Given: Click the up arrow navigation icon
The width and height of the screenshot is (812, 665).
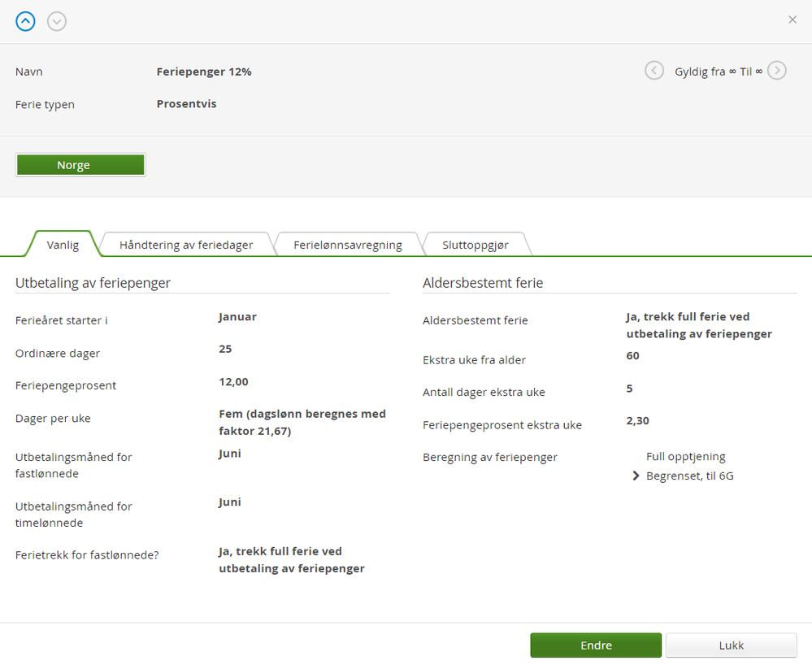Looking at the screenshot, I should pyautogui.click(x=26, y=22).
